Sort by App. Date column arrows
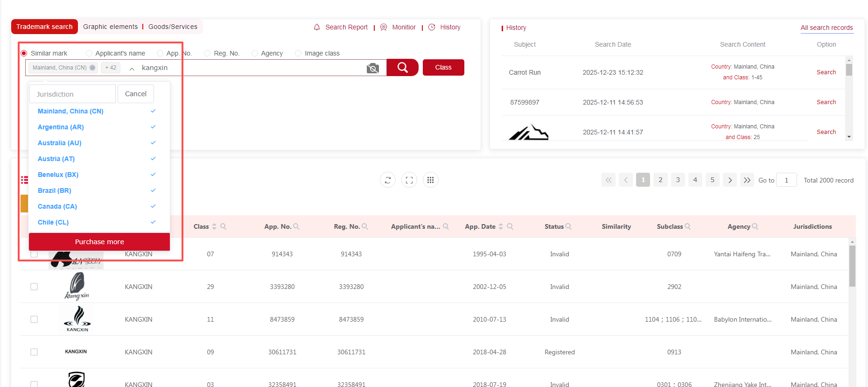This screenshot has width=868, height=387. (501, 226)
